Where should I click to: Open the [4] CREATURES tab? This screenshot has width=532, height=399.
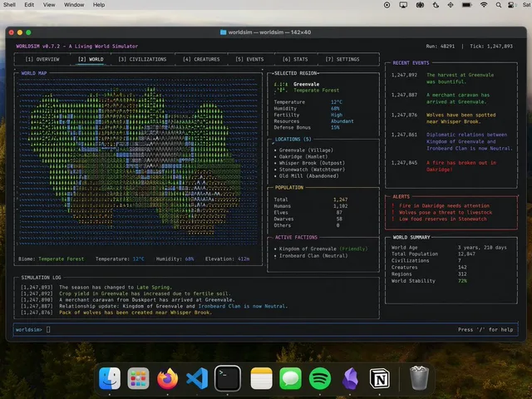tap(201, 59)
